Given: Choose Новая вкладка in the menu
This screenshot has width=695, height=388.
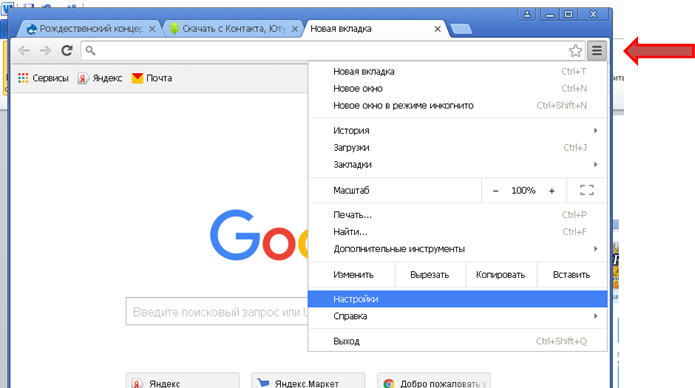Looking at the screenshot, I should (x=457, y=71).
